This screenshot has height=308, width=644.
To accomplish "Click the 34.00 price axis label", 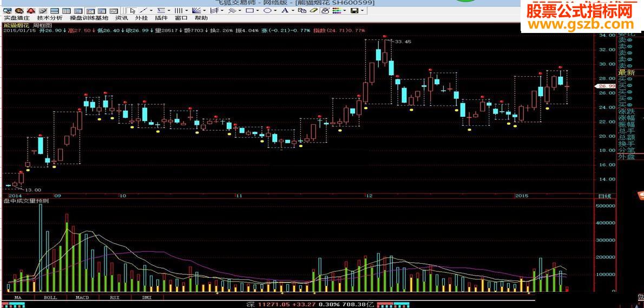I will 608,35.
